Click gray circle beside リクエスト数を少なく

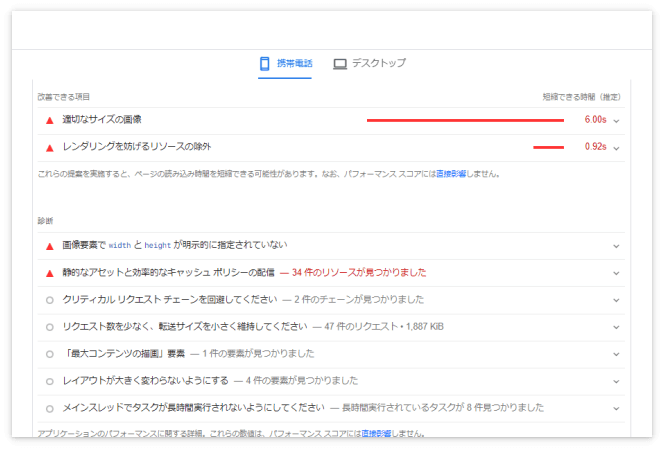pyautogui.click(x=50, y=327)
